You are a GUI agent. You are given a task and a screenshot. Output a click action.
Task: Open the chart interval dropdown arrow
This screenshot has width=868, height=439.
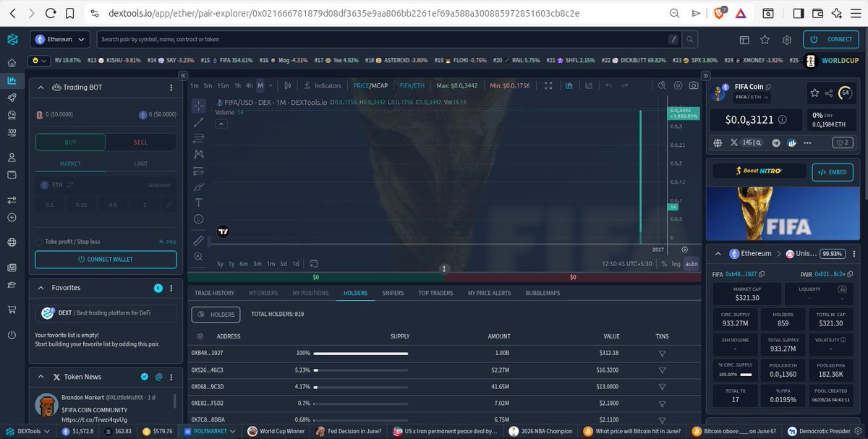pos(272,85)
